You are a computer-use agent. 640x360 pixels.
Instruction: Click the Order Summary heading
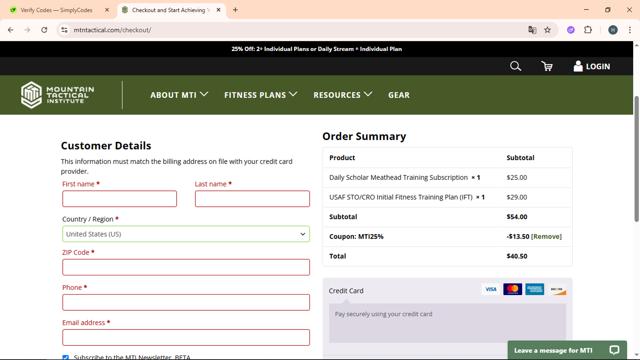(x=364, y=136)
